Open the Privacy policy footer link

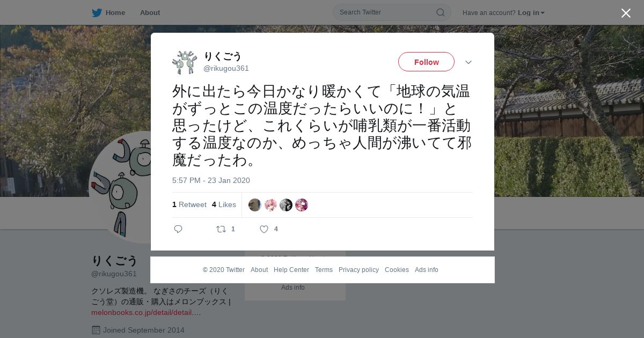pyautogui.click(x=358, y=270)
